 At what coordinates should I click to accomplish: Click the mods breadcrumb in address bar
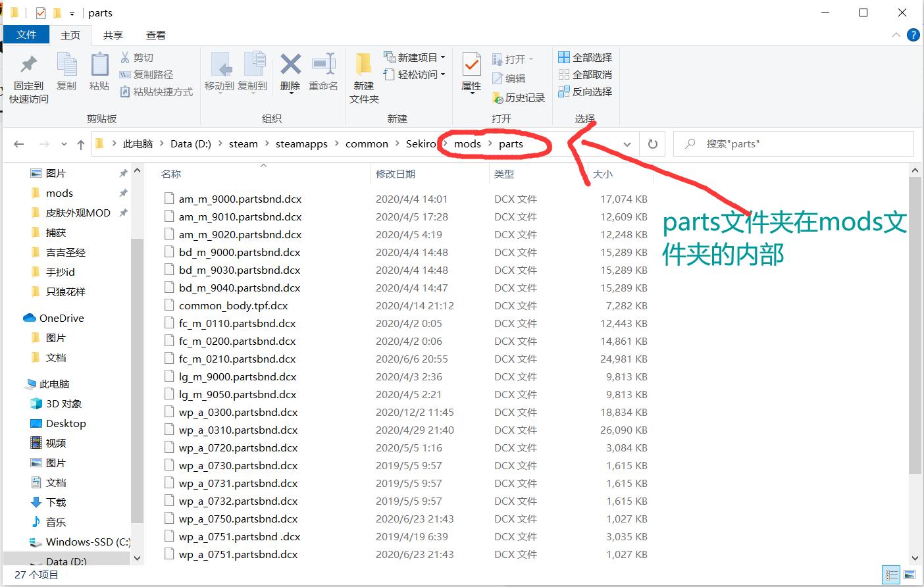tap(467, 144)
